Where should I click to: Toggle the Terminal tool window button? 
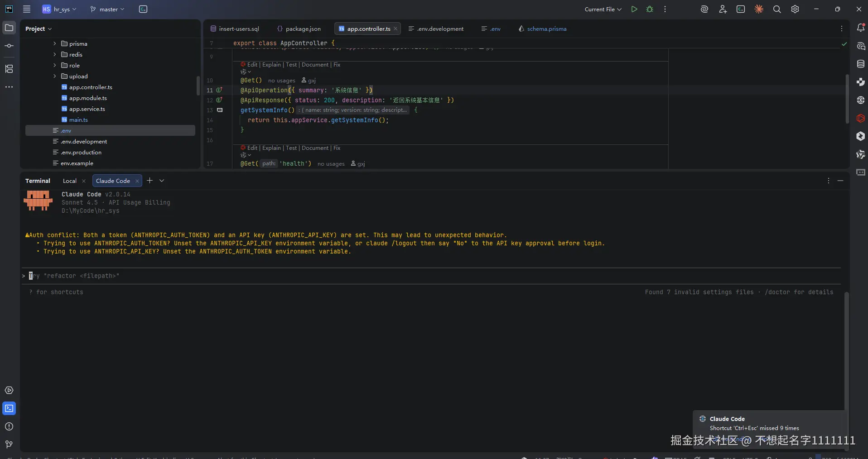9,408
